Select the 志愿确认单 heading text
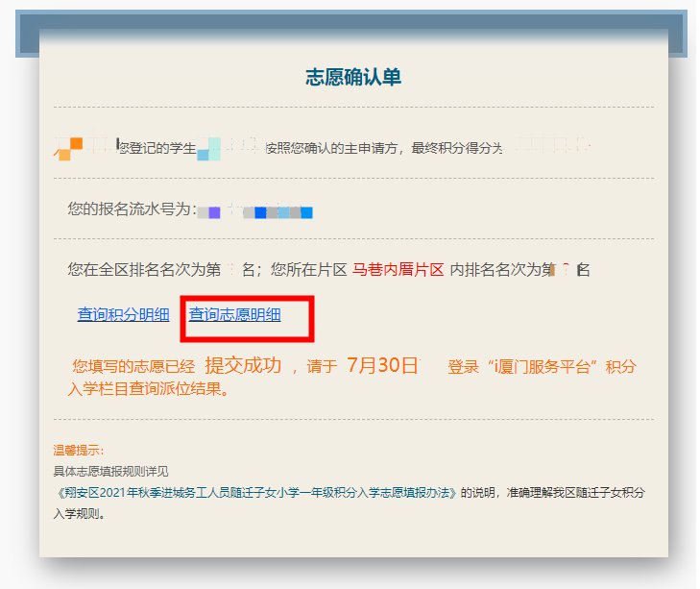 [x=353, y=77]
